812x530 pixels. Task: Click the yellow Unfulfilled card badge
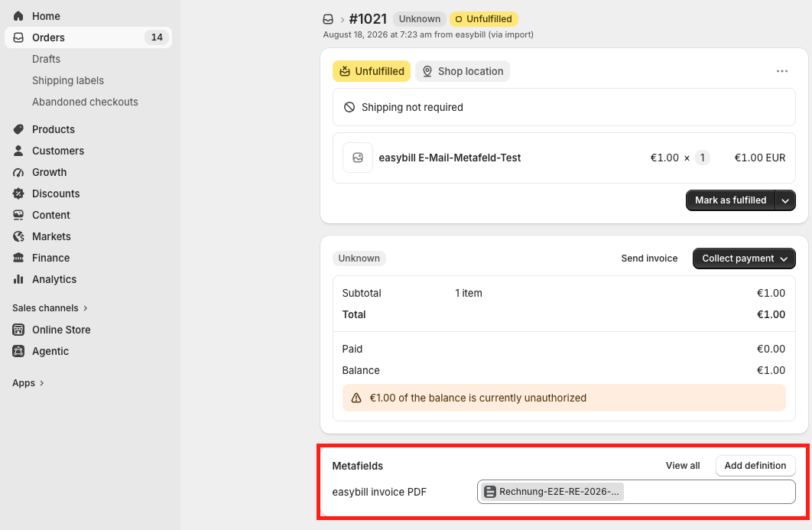click(x=372, y=71)
